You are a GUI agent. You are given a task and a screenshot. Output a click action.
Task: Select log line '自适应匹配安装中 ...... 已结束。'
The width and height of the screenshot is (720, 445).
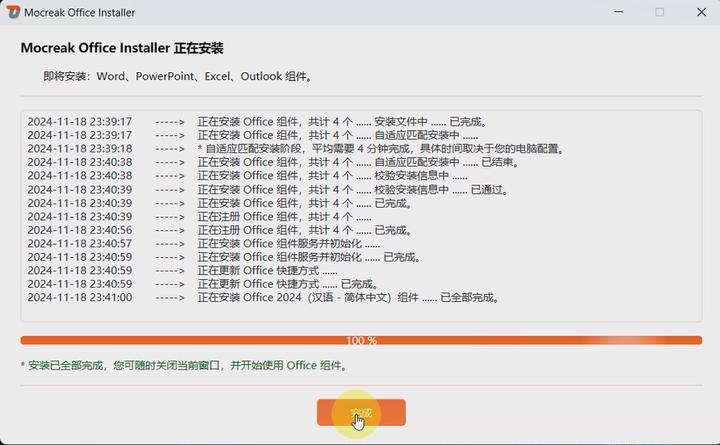[274, 162]
